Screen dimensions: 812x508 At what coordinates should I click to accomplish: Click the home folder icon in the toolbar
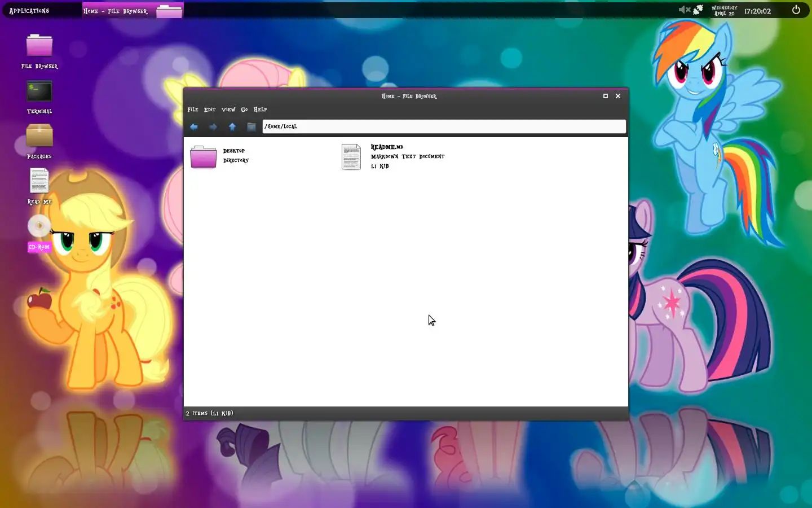251,127
